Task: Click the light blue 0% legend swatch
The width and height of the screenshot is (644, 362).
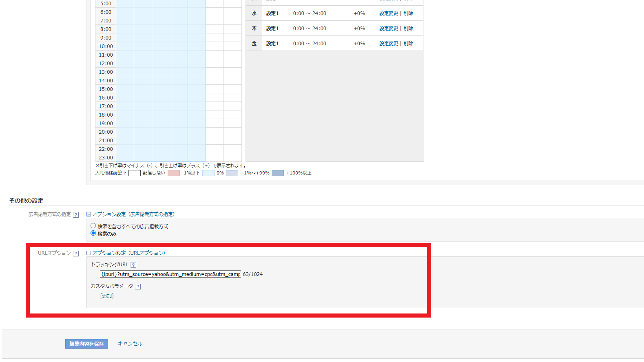Action: click(208, 173)
